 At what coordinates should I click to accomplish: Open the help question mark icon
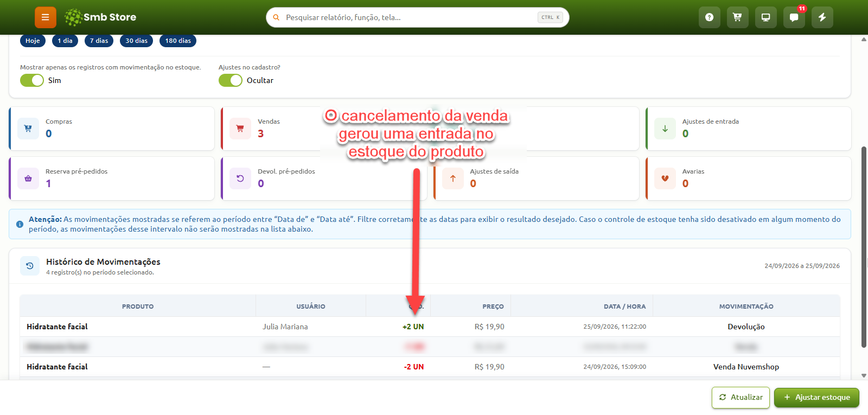pos(709,17)
